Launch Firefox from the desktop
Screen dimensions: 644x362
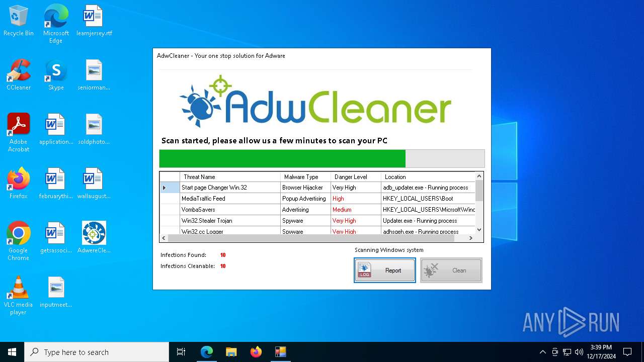[x=19, y=184]
